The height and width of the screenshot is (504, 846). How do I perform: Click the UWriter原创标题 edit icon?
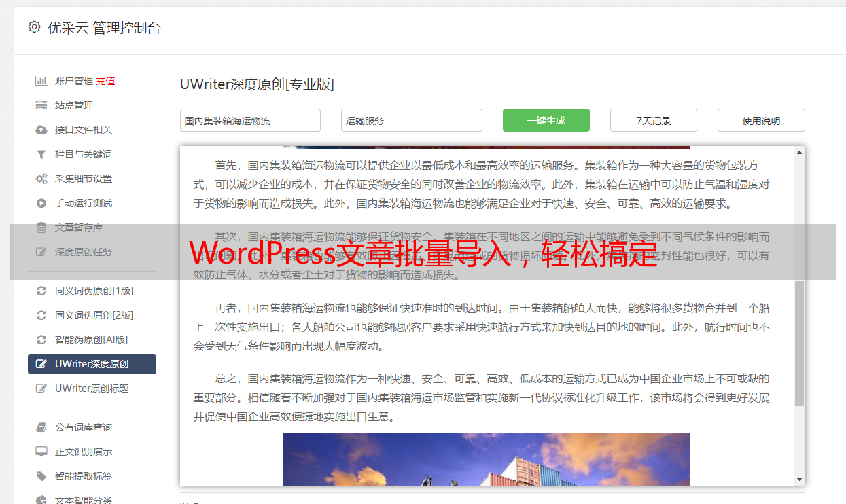click(41, 389)
